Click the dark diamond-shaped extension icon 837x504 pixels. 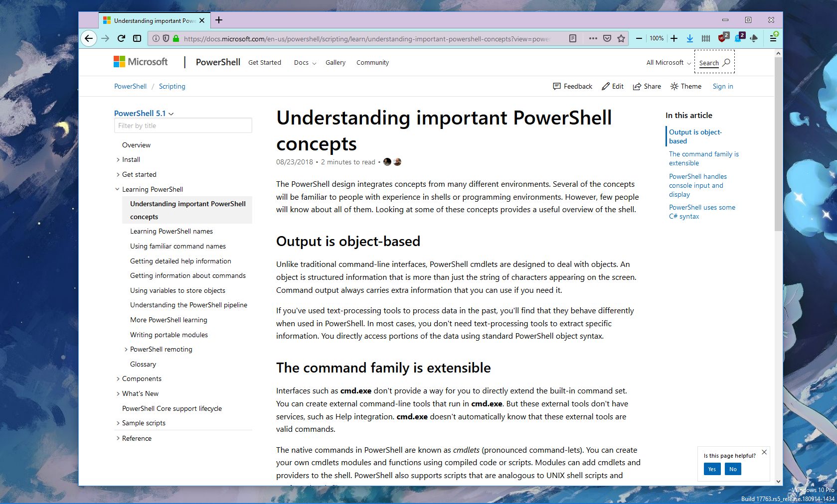(754, 38)
